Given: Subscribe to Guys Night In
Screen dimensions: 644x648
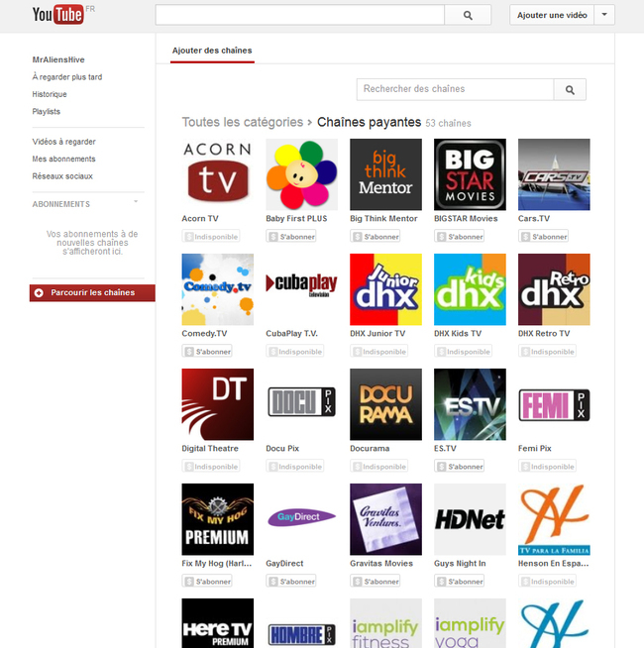Looking at the screenshot, I should [459, 582].
